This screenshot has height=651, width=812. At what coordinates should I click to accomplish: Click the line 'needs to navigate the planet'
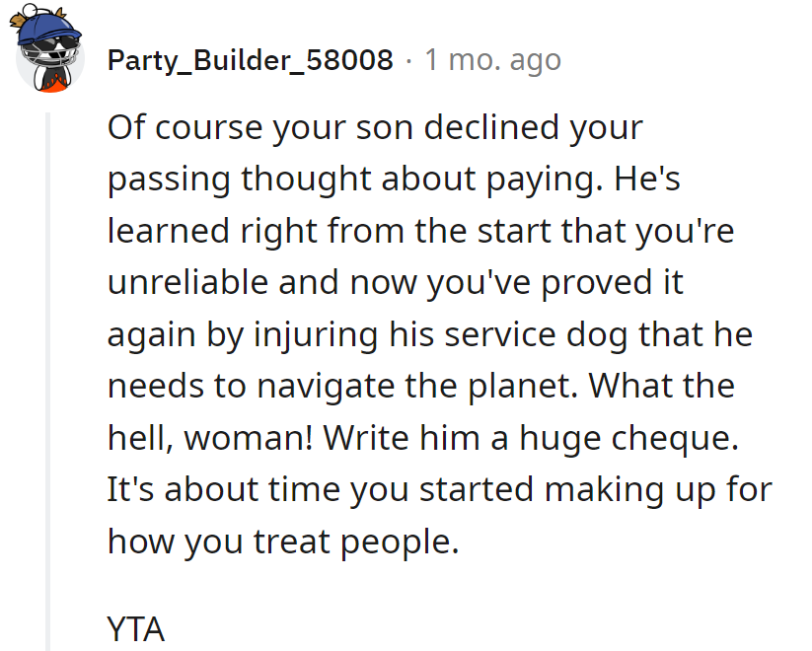point(421,387)
